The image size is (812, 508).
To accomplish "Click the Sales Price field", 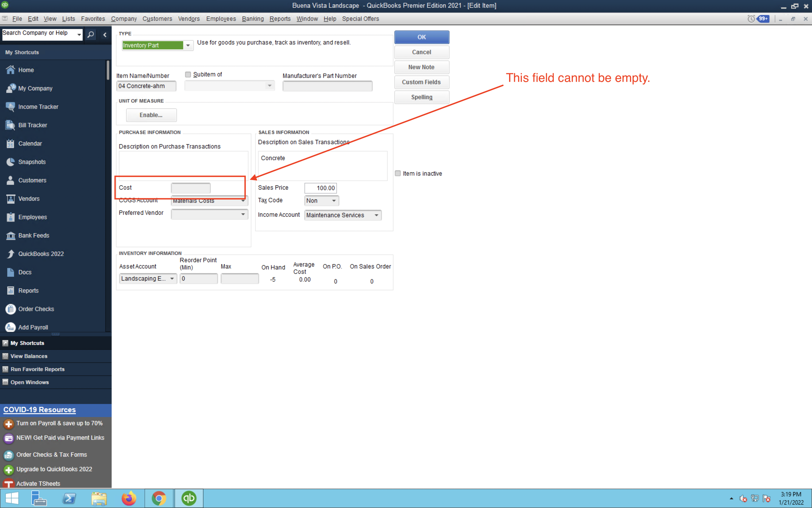I will pyautogui.click(x=320, y=188).
